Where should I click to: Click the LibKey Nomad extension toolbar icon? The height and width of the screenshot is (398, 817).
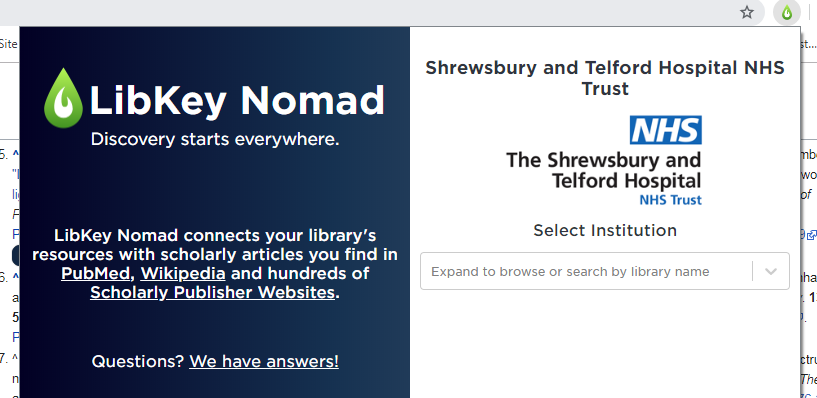click(x=787, y=13)
